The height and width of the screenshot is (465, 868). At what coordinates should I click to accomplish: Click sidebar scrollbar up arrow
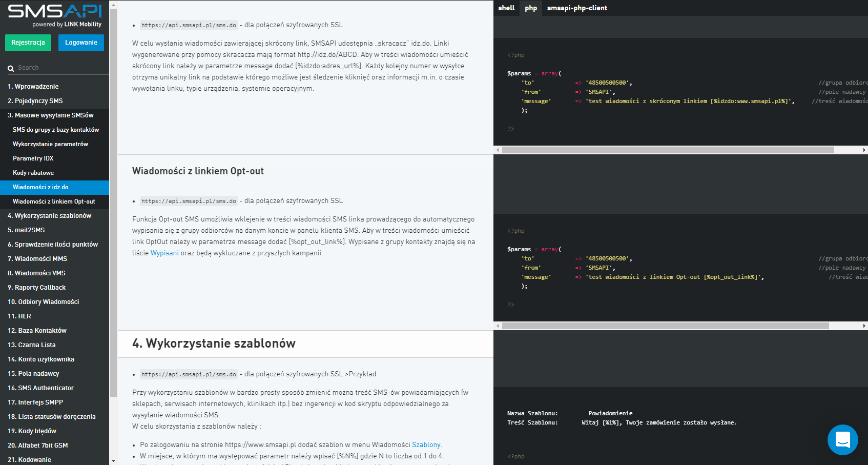click(113, 5)
